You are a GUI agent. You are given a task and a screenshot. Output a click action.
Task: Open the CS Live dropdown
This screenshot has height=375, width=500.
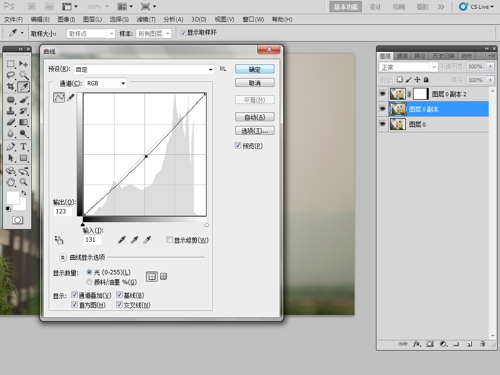(x=476, y=6)
